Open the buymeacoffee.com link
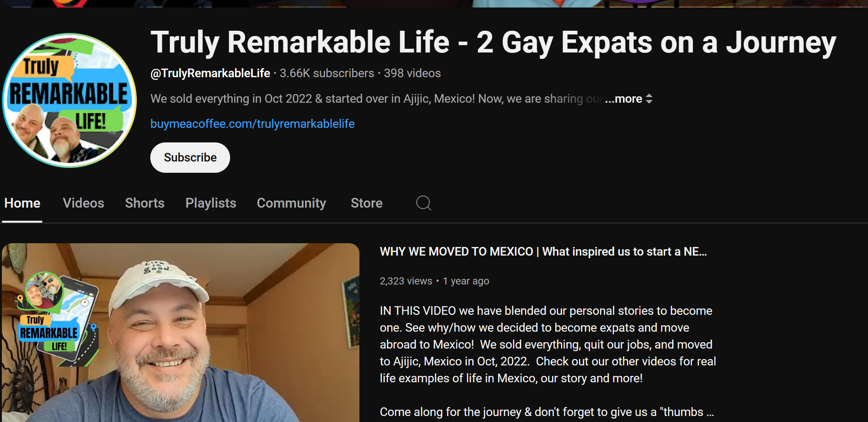The width and height of the screenshot is (868, 422). [x=252, y=124]
